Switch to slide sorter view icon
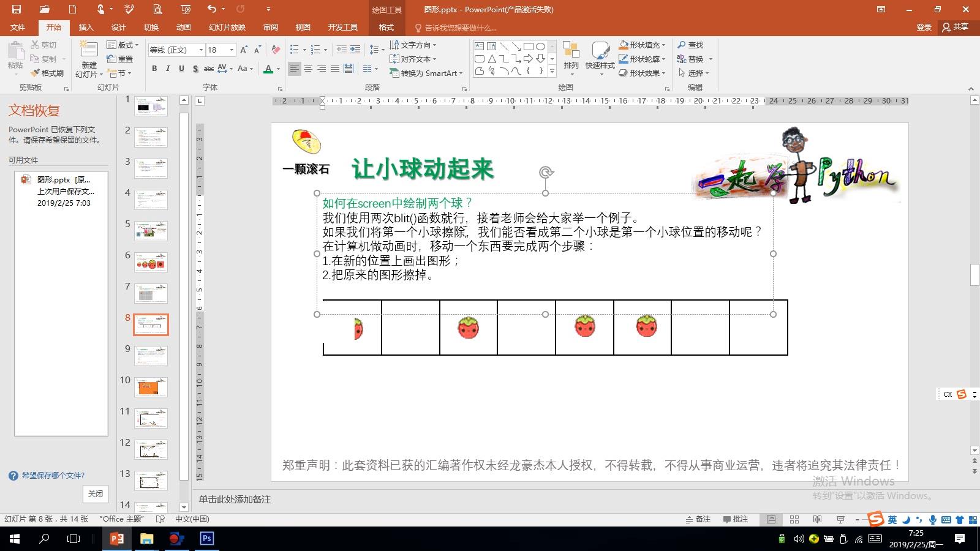 (794, 519)
